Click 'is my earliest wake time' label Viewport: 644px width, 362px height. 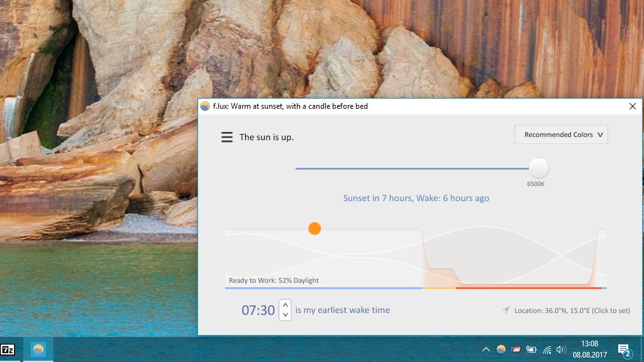[x=343, y=310]
